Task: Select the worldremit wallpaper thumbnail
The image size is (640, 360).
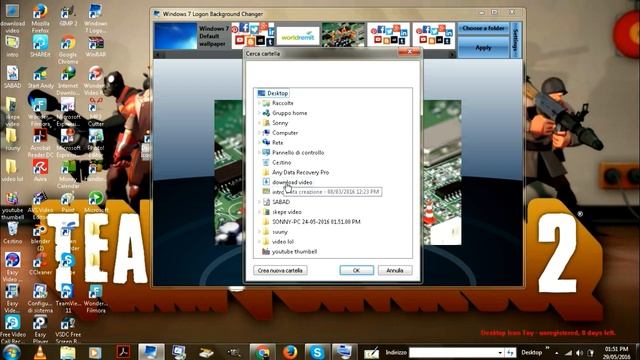Action: pos(298,37)
